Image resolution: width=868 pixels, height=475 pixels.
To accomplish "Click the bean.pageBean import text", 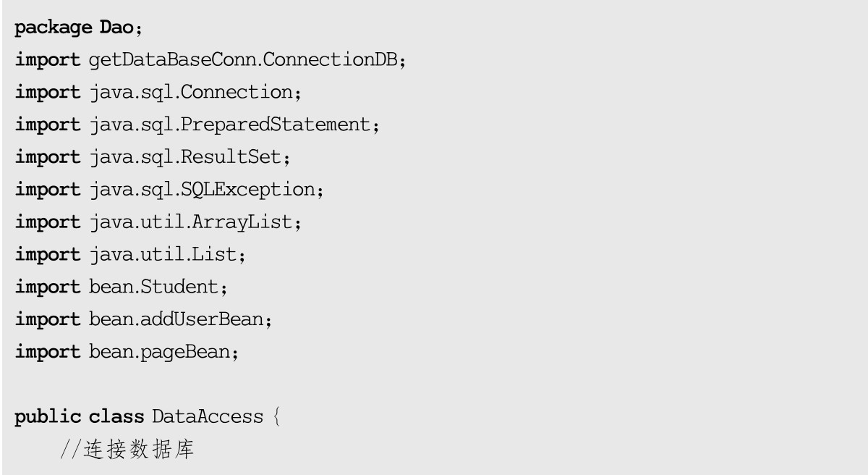I will pyautogui.click(x=163, y=352).
